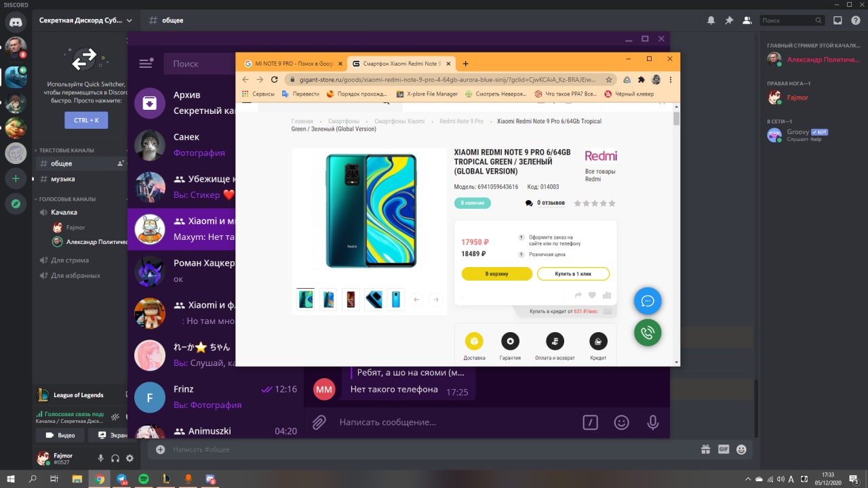Open Telegram Архив chat folder

click(x=182, y=103)
